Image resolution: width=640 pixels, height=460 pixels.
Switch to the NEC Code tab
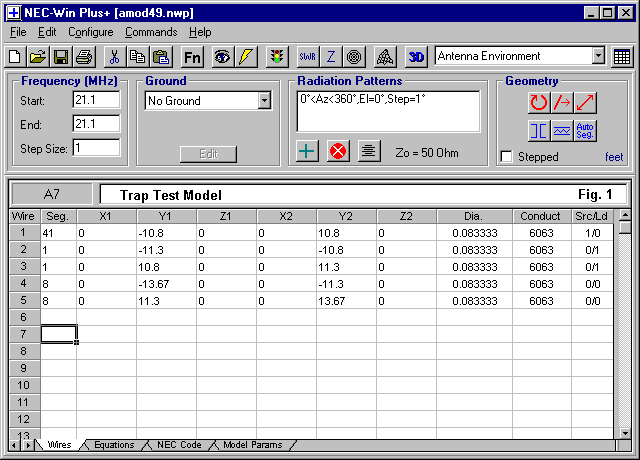click(x=178, y=445)
